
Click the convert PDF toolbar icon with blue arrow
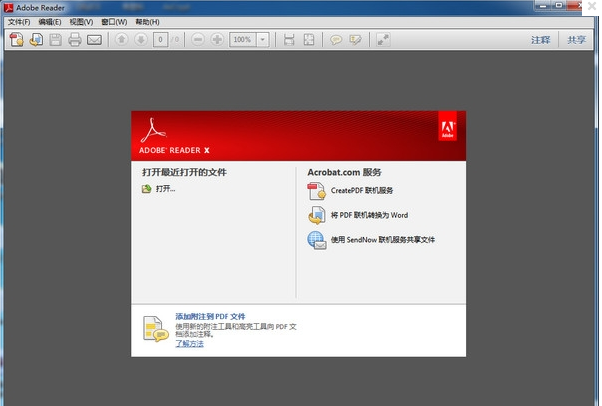click(36, 40)
